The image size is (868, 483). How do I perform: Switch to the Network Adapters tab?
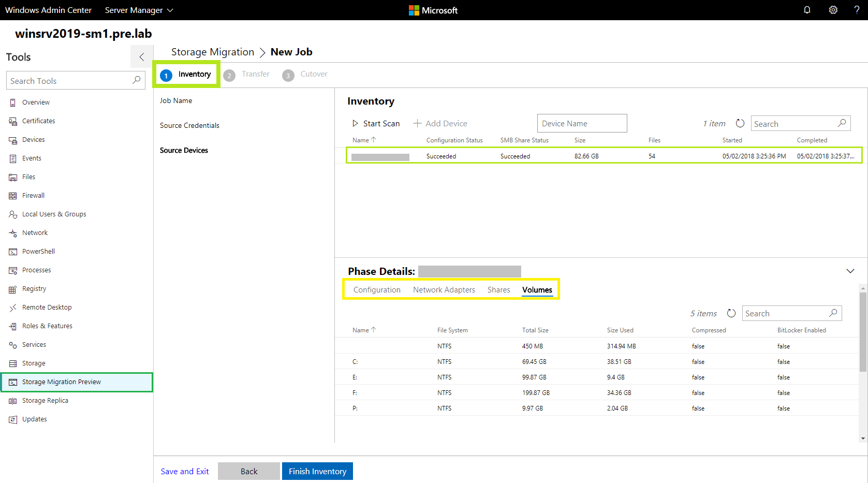444,290
